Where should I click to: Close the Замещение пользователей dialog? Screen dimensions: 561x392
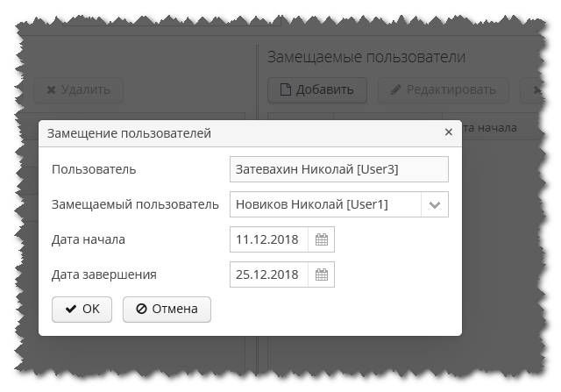click(449, 132)
